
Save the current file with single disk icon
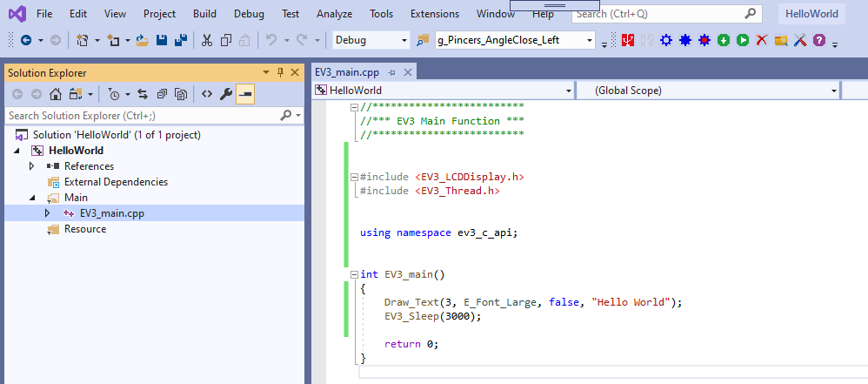point(162,40)
